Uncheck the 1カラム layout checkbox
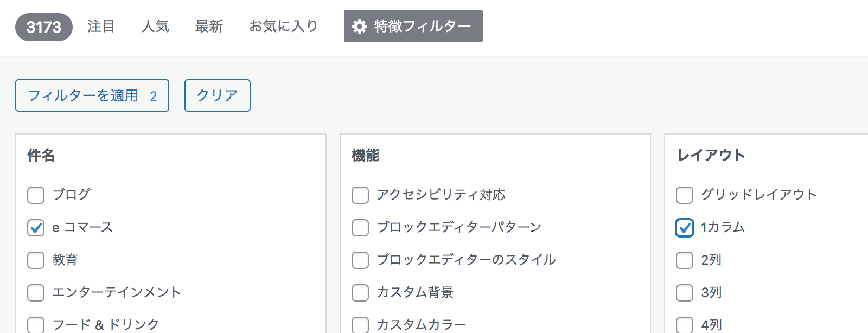The width and height of the screenshot is (868, 333). (685, 227)
